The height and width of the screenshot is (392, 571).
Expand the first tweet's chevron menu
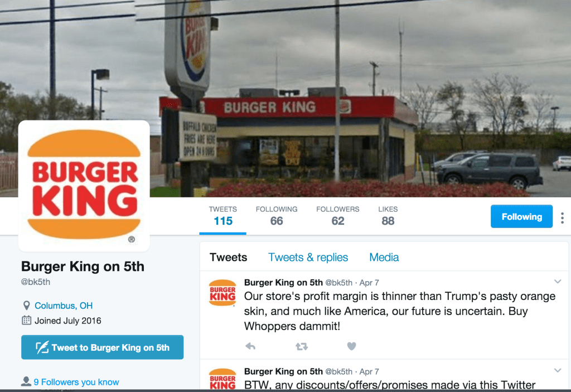click(558, 282)
